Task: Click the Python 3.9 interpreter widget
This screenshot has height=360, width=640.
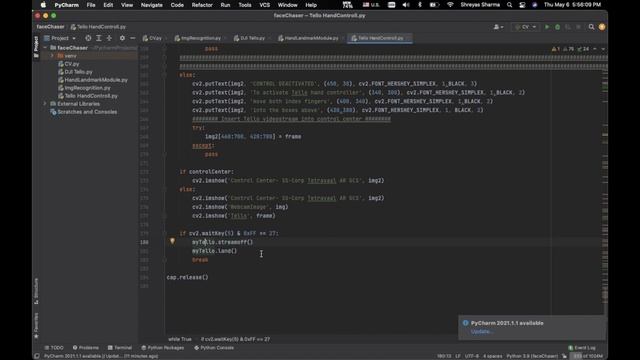Action: point(532,356)
